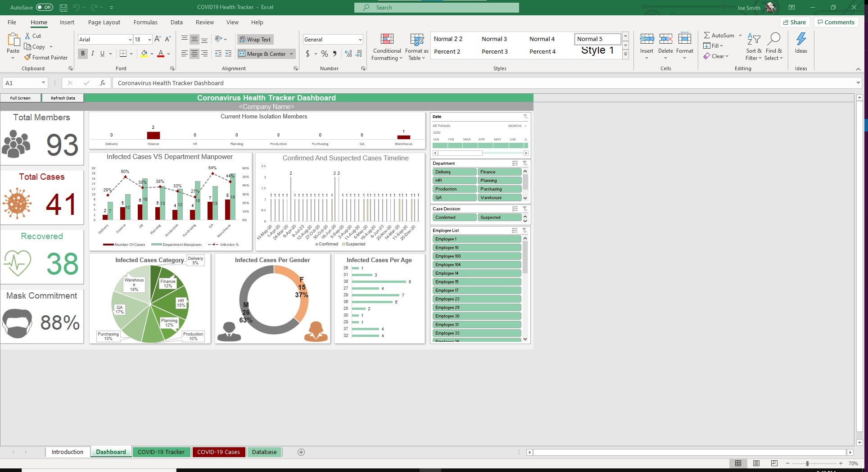This screenshot has width=868, height=472.
Task: Open Sort & Filter options
Action: click(754, 47)
